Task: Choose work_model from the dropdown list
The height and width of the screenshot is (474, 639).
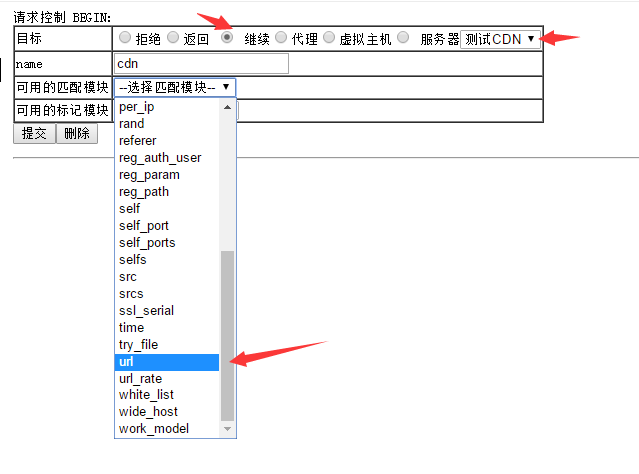Action: tap(167, 429)
